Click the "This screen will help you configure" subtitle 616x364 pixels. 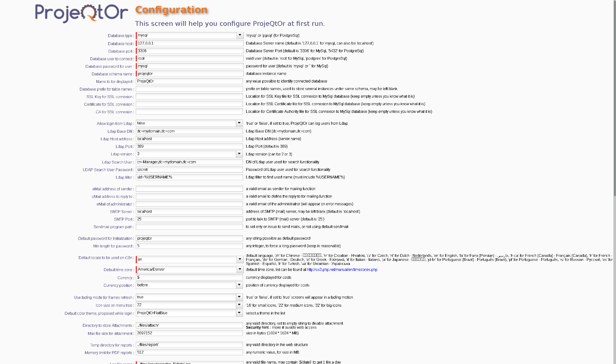(x=230, y=24)
